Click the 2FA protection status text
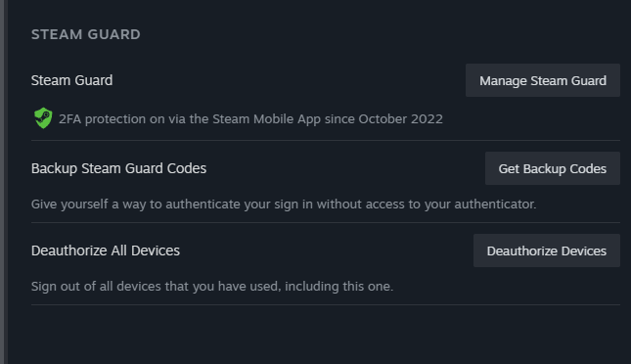This screenshot has width=631, height=364. (250, 119)
